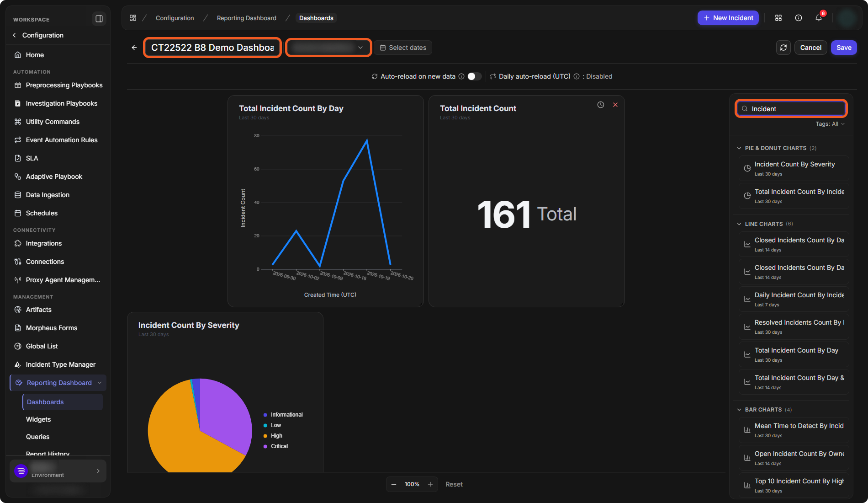Toggle Auto-reload on new data switch
Image resolution: width=868 pixels, height=503 pixels.
(x=474, y=76)
